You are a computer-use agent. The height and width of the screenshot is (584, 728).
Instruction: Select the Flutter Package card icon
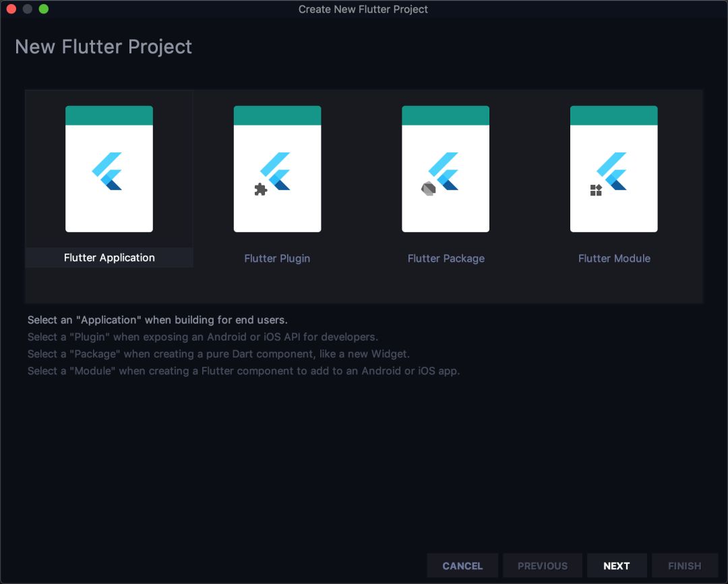tap(446, 169)
